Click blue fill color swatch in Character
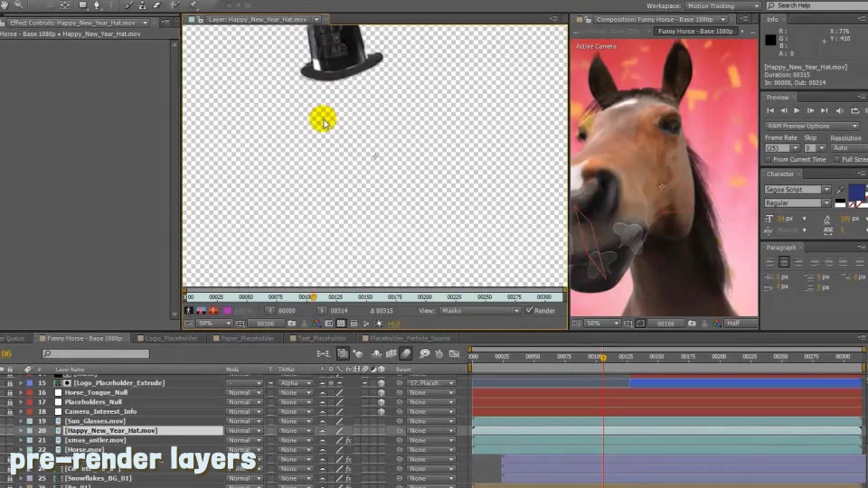 pyautogui.click(x=856, y=192)
